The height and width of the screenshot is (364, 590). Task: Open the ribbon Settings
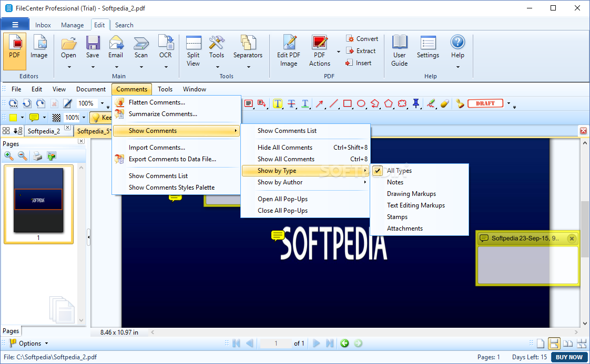point(428,47)
